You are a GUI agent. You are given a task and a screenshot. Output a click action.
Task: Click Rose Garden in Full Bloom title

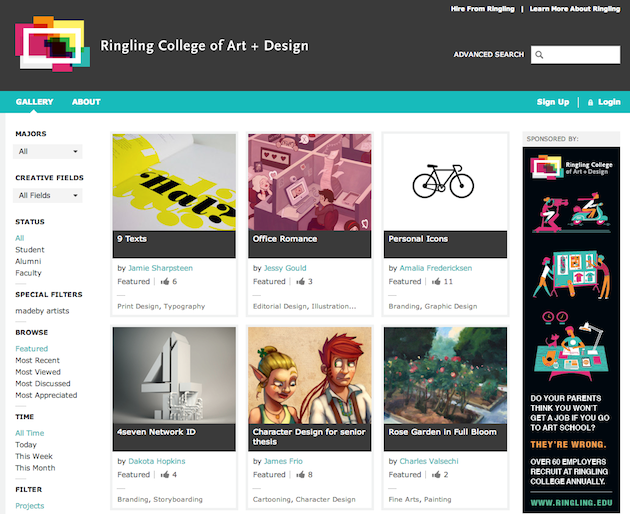click(x=442, y=432)
